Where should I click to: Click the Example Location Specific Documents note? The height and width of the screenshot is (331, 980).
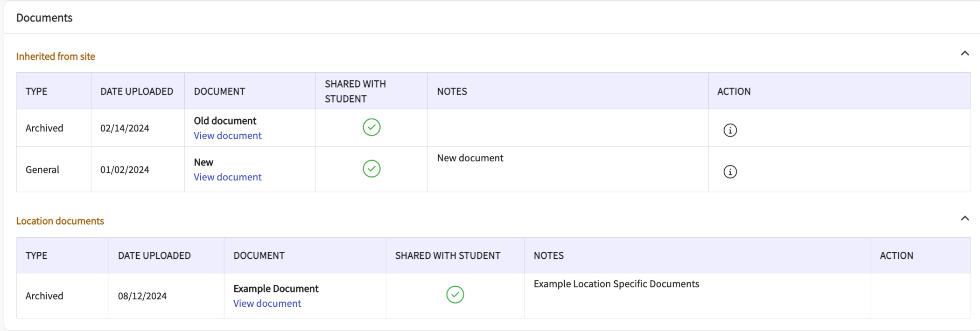tap(616, 284)
